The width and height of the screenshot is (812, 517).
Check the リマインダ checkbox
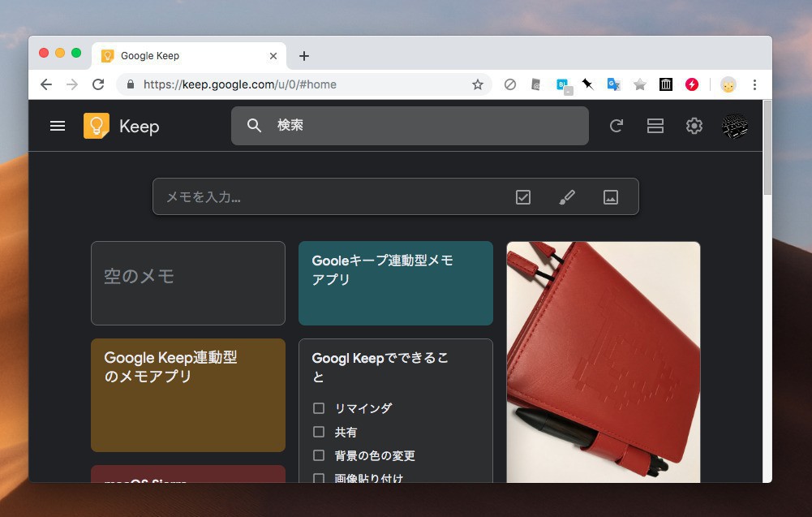tap(319, 408)
